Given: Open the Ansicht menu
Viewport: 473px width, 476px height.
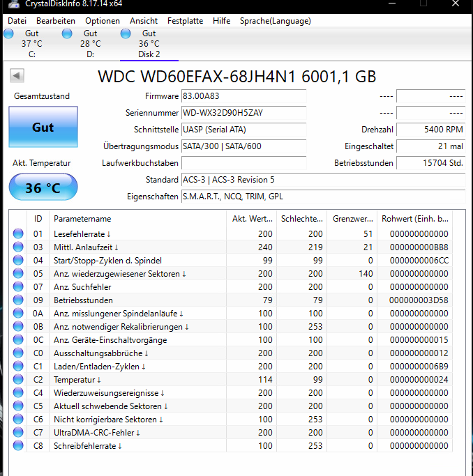Looking at the screenshot, I should [144, 21].
